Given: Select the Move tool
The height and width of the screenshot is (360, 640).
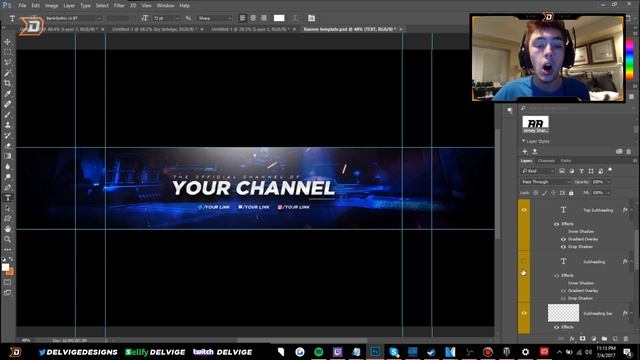Looking at the screenshot, I should [x=7, y=42].
